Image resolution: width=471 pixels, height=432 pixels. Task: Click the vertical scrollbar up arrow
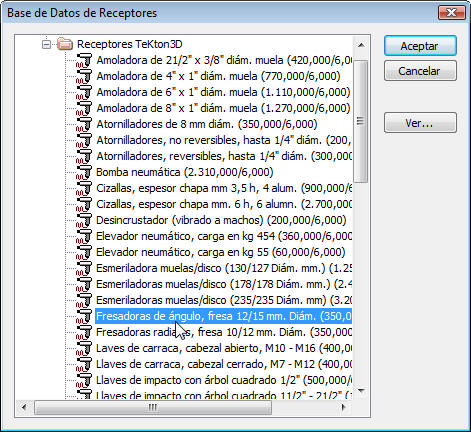point(361,45)
